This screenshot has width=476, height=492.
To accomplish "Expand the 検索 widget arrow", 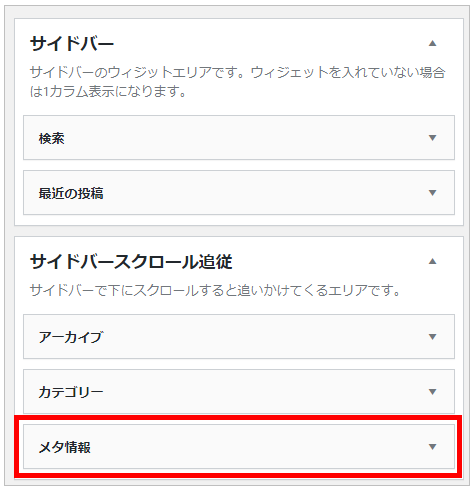I will (x=432, y=138).
